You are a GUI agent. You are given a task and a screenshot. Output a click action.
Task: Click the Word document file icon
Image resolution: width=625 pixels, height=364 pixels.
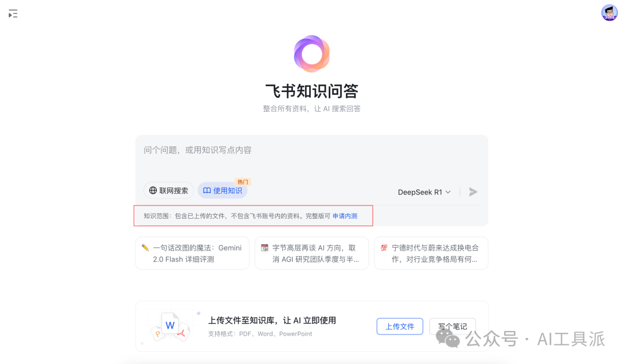[170, 325]
